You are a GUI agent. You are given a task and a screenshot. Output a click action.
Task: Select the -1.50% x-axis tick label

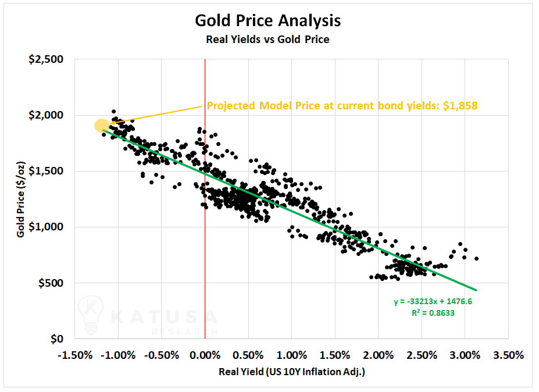point(75,355)
